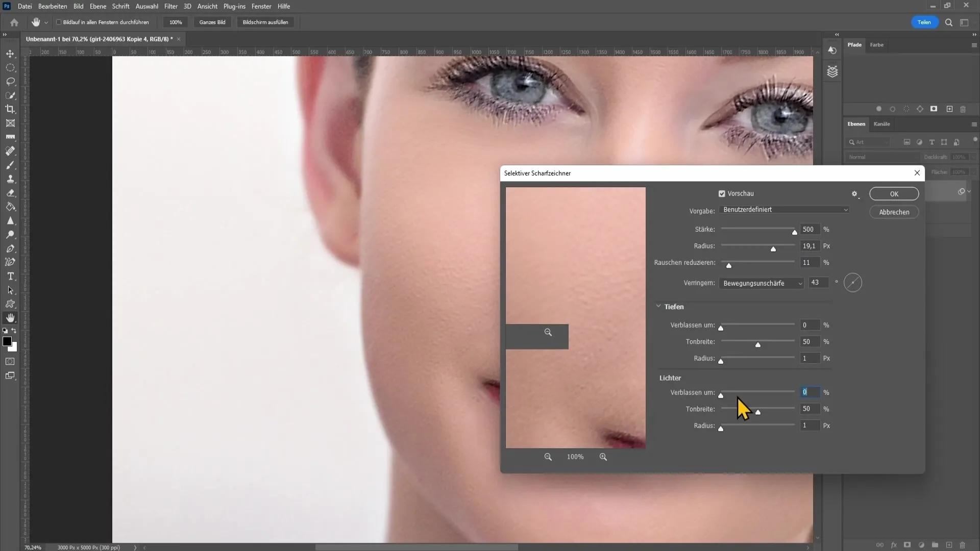Select the Move tool
The width and height of the screenshot is (980, 551).
click(x=10, y=54)
